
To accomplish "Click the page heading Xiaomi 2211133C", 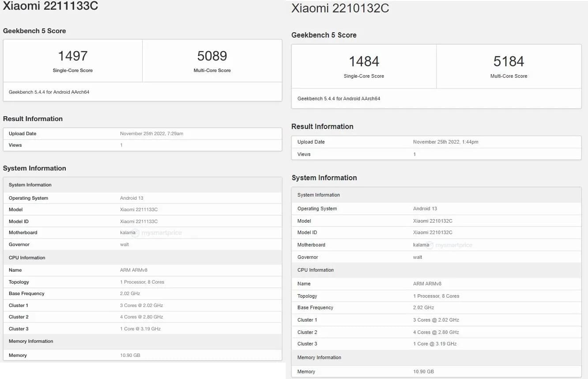I will click(51, 6).
